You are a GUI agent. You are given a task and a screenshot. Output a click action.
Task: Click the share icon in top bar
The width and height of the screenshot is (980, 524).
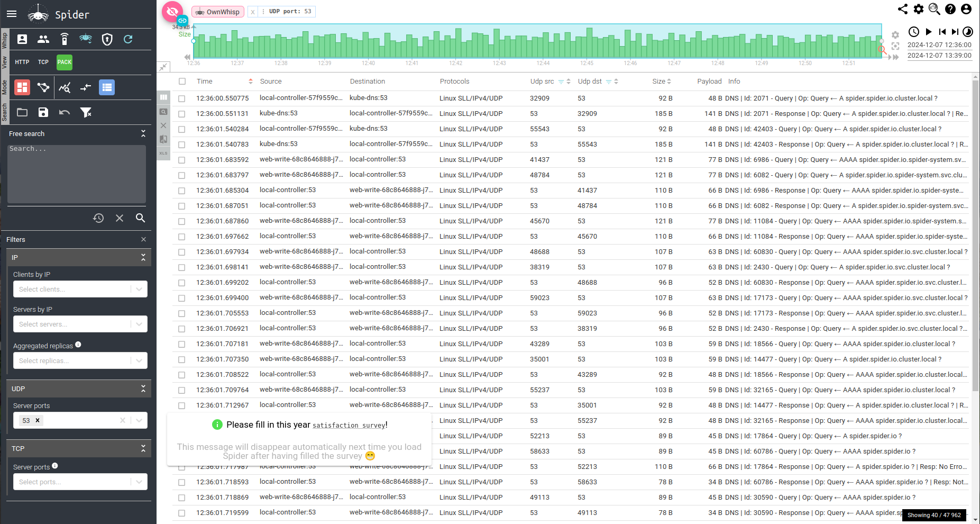(903, 9)
